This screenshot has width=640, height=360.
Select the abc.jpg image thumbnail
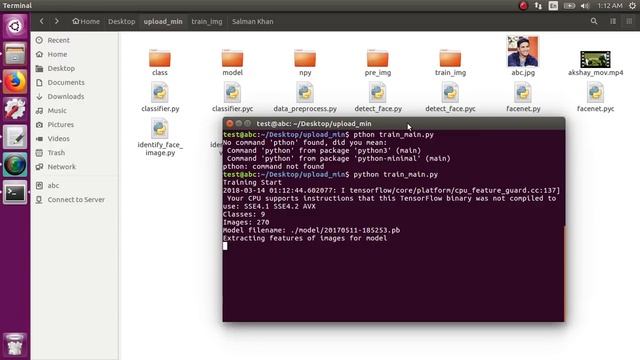[523, 51]
